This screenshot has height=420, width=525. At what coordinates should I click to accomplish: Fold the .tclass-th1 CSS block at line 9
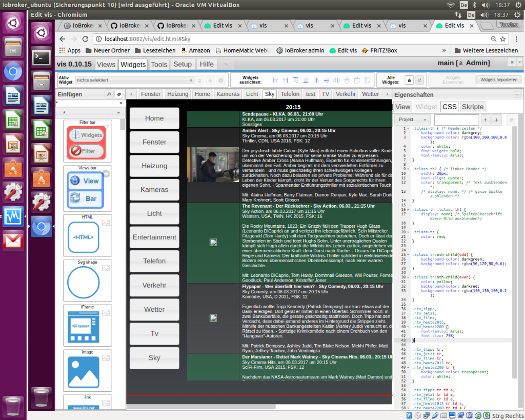pos(409,169)
